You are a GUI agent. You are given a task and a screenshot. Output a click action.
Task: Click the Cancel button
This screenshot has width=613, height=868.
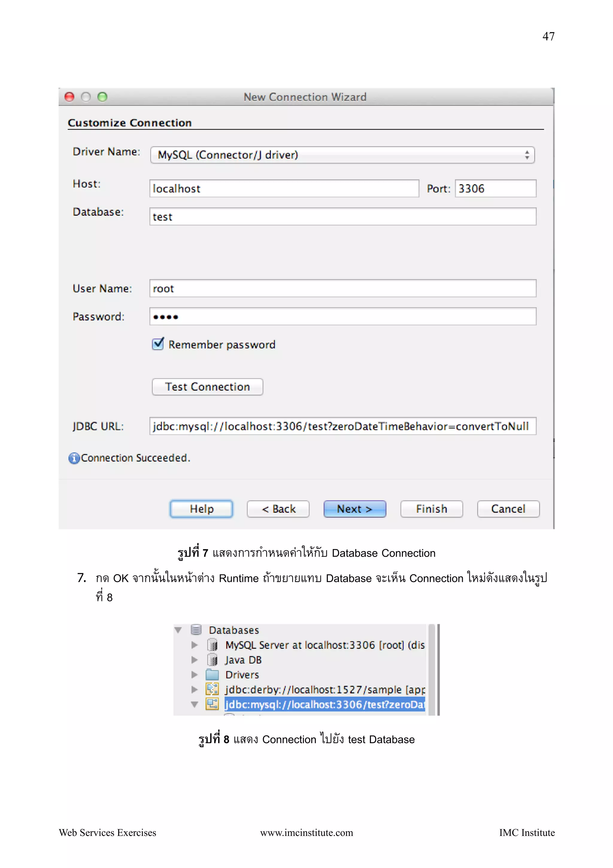[508, 509]
